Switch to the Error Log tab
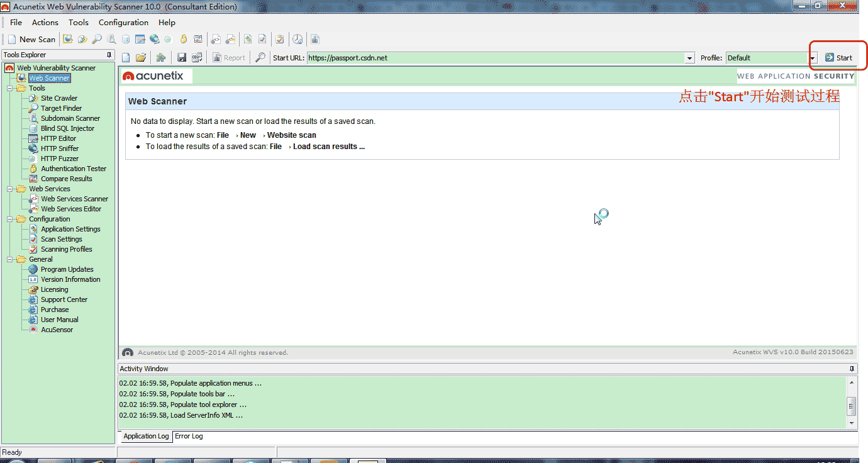868x463 pixels. pos(189,436)
